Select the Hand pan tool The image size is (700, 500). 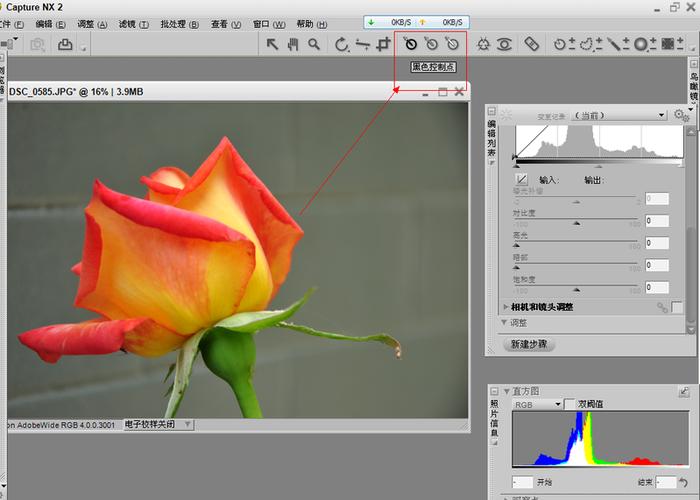point(293,44)
